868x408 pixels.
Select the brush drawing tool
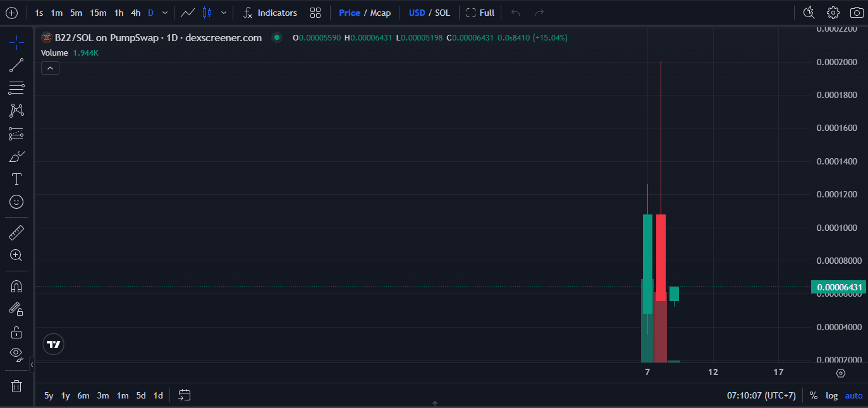(16, 156)
